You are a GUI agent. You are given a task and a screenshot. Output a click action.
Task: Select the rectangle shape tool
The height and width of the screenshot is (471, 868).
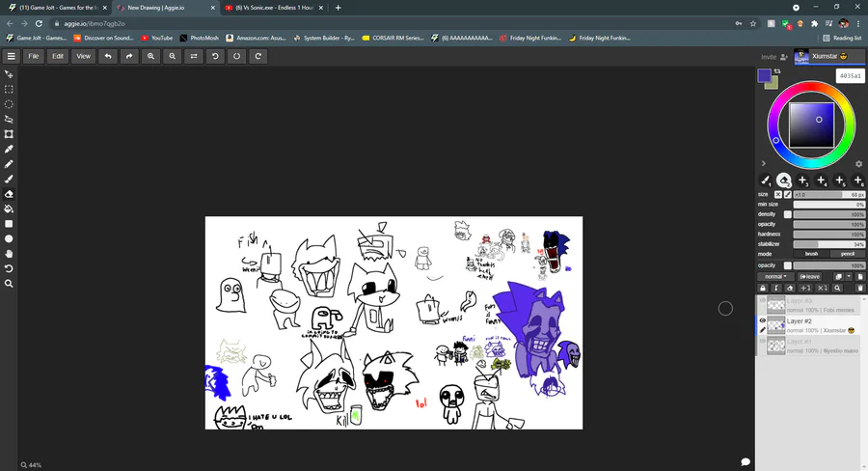click(9, 224)
